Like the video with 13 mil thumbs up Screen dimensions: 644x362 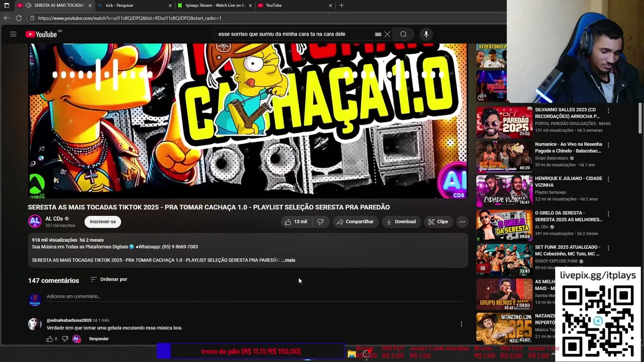[x=295, y=222]
